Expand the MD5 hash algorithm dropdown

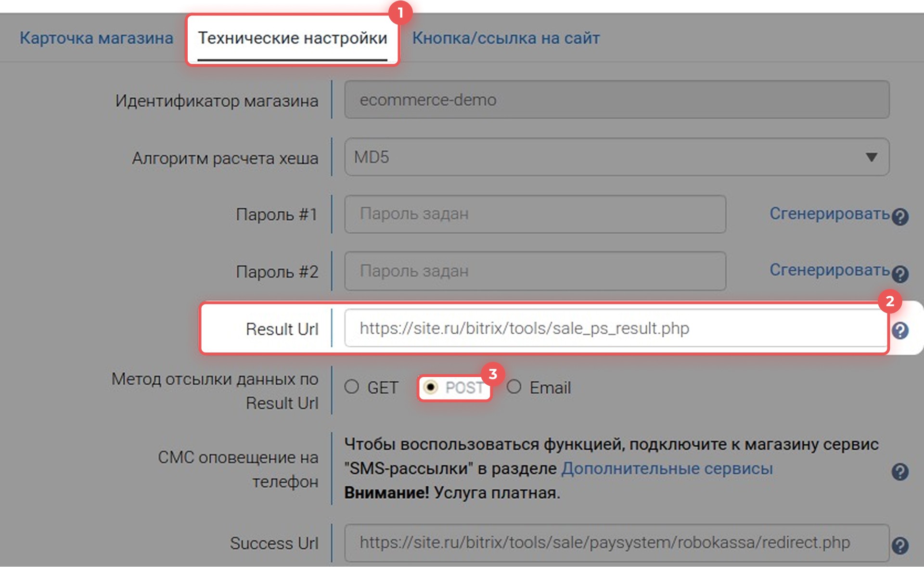click(x=616, y=157)
